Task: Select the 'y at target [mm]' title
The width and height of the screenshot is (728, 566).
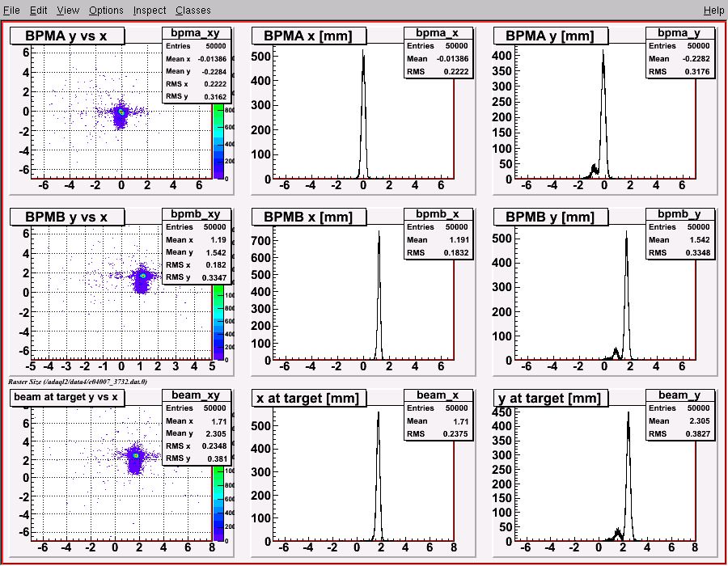Action: point(550,398)
